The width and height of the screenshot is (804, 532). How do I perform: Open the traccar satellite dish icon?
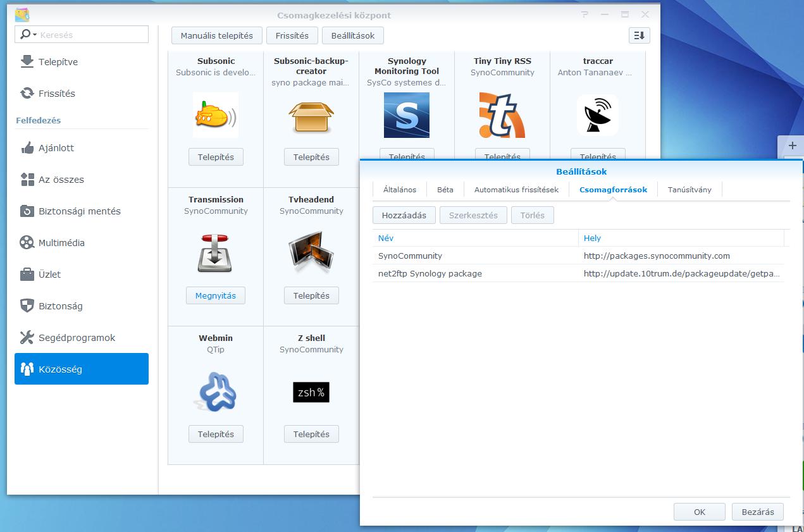tap(598, 115)
